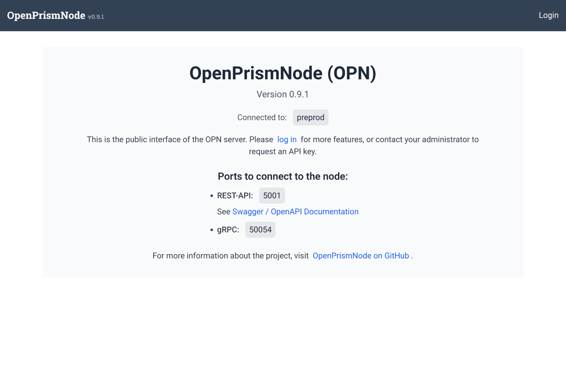Click "For more information about the project" text
Viewport: 566px width, 392px height.
(230, 256)
